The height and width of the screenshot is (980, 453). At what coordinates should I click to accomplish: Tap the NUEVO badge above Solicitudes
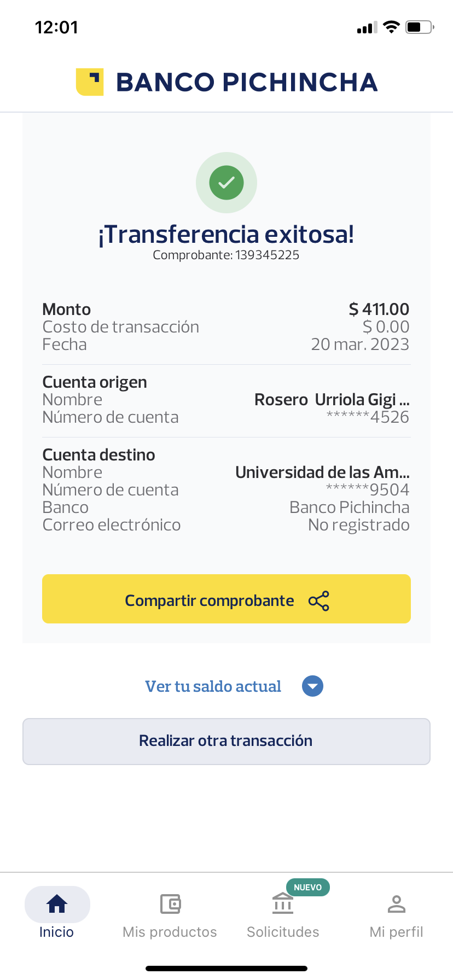(x=307, y=887)
